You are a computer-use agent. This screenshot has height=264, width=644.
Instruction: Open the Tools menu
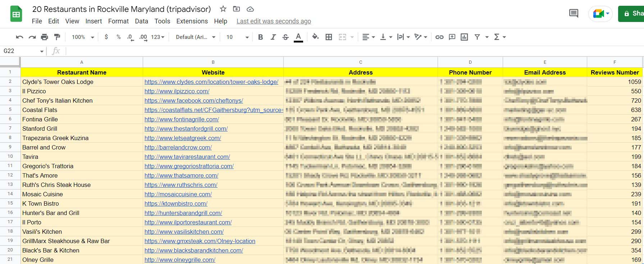[162, 21]
